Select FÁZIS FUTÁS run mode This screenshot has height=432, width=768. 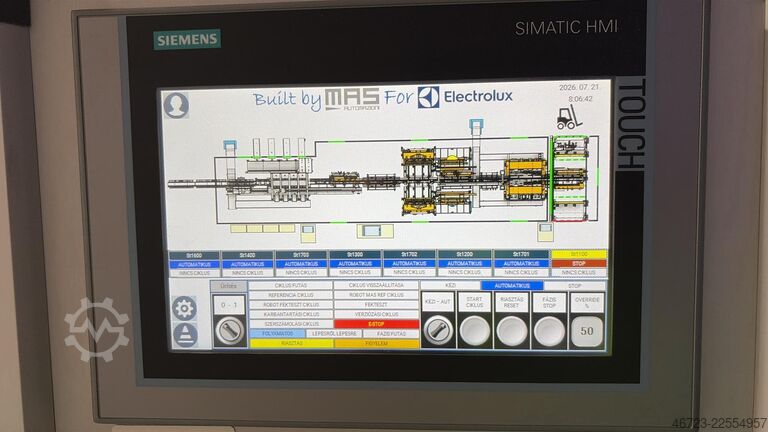[391, 334]
